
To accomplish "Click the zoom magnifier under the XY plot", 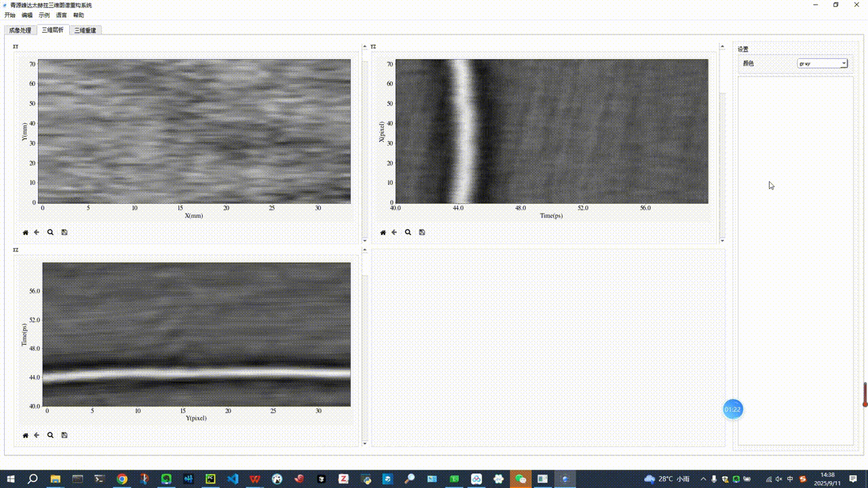I will (50, 232).
